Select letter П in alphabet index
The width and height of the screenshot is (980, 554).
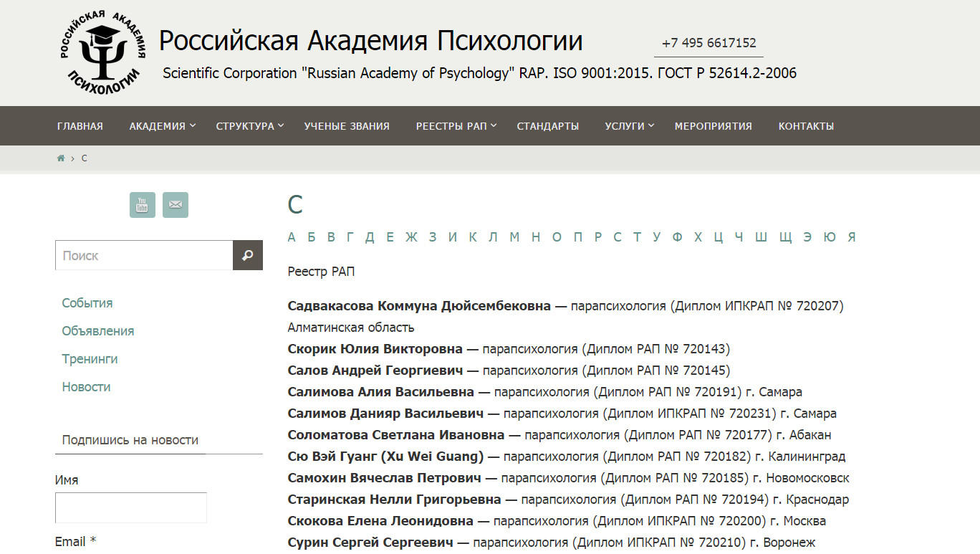pos(578,237)
